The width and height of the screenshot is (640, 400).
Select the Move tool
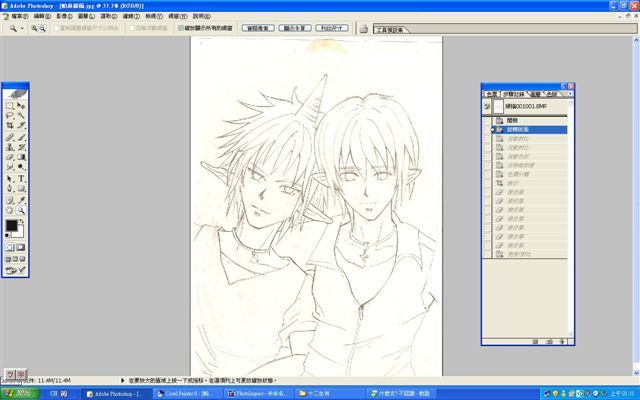[21, 106]
